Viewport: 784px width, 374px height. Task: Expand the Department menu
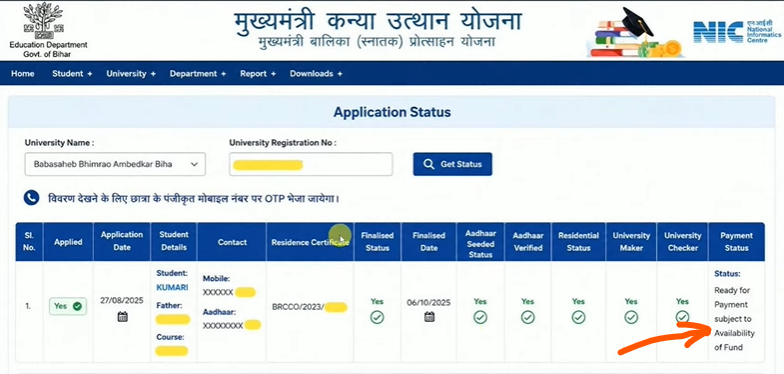click(x=198, y=74)
